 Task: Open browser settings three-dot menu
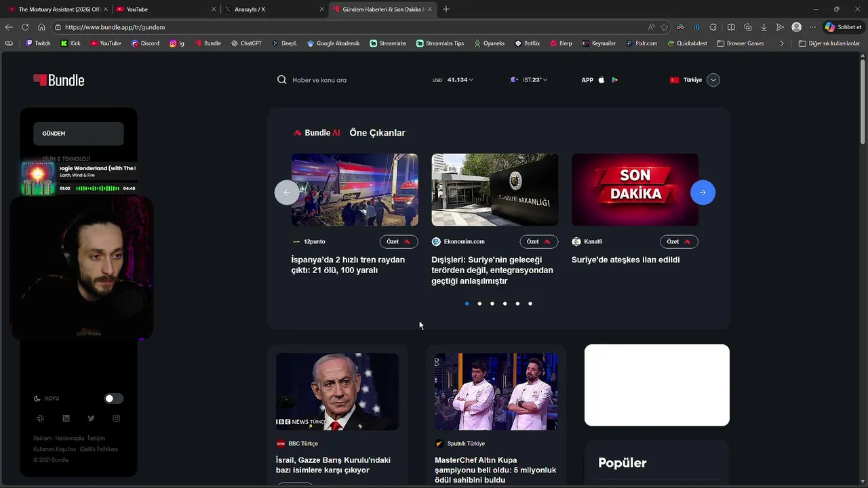point(812,27)
